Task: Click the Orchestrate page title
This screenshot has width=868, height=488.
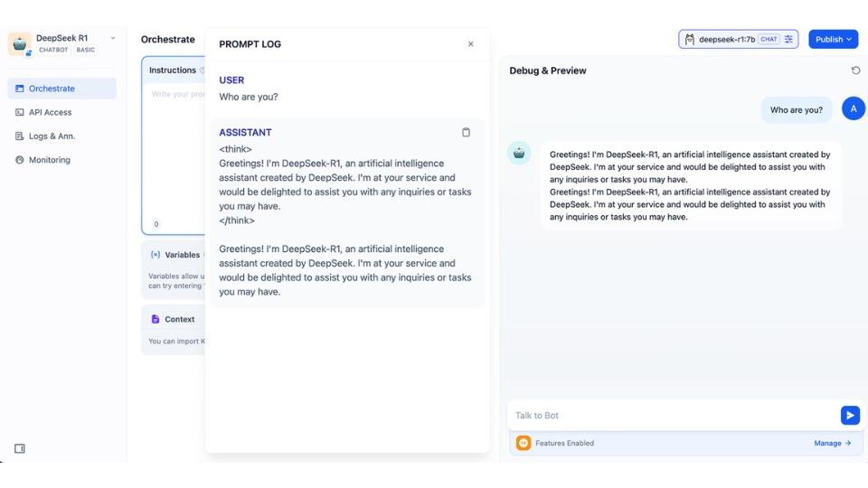Action: pyautogui.click(x=168, y=39)
